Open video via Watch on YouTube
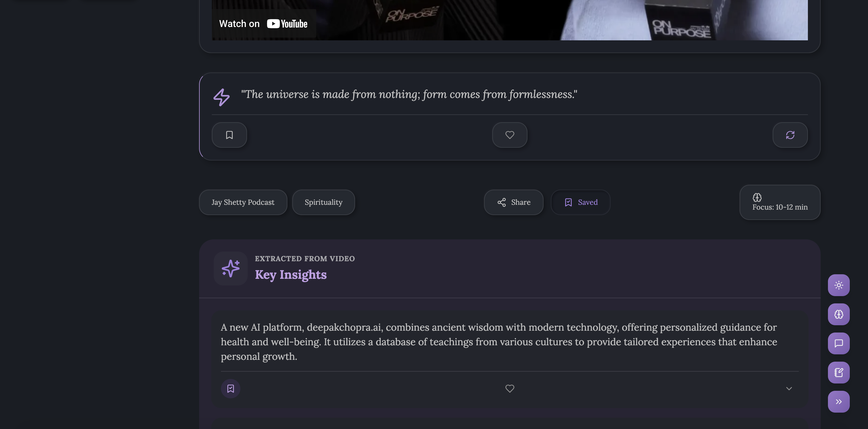Image resolution: width=868 pixels, height=429 pixels. 263,24
